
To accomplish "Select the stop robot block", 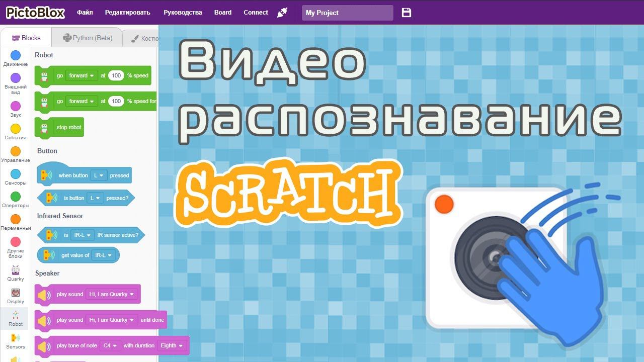I will tap(59, 128).
